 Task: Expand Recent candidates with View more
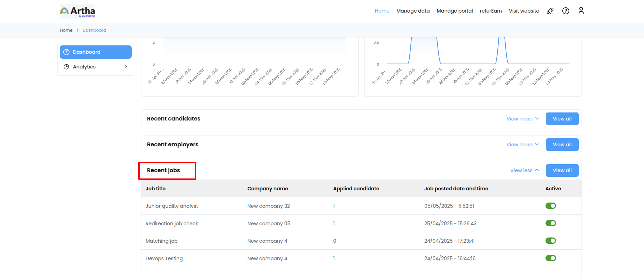click(522, 119)
